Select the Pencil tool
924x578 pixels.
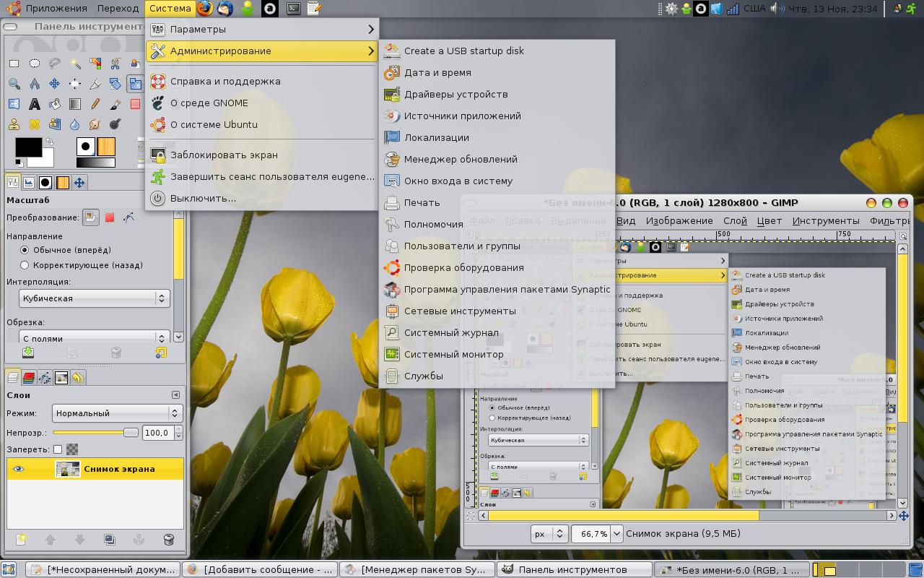click(95, 104)
